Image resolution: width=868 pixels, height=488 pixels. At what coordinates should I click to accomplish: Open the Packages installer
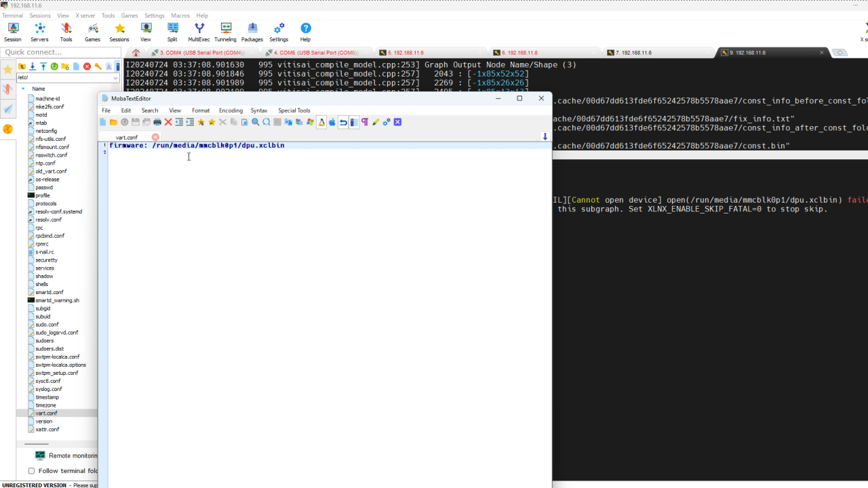[x=252, y=32]
